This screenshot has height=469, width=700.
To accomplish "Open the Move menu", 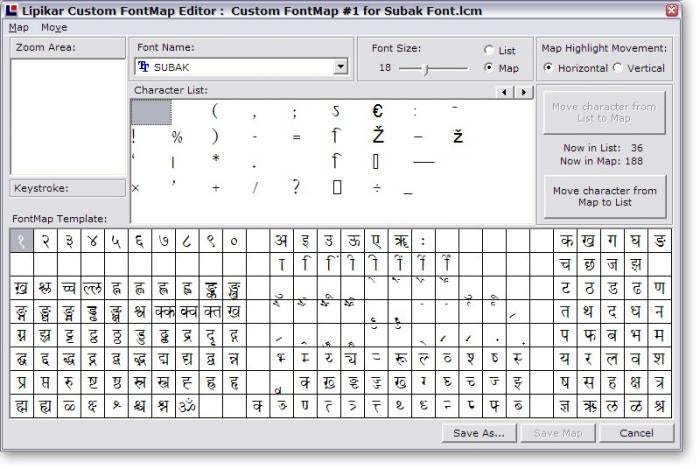I will point(54,28).
